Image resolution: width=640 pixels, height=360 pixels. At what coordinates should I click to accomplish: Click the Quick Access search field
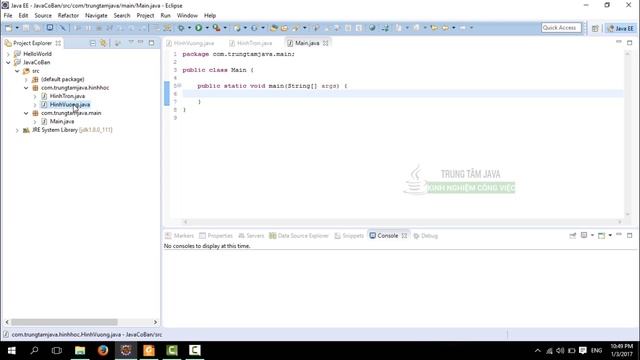[x=561, y=28]
